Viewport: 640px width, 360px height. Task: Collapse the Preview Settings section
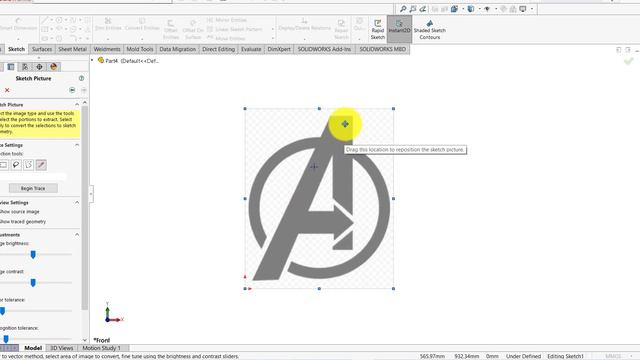click(77, 202)
